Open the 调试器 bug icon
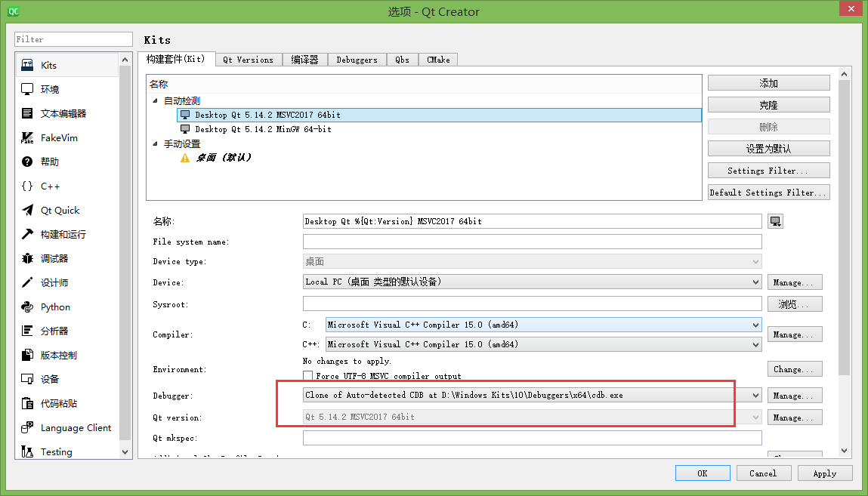Viewport: 868px width, 496px height. 27,258
